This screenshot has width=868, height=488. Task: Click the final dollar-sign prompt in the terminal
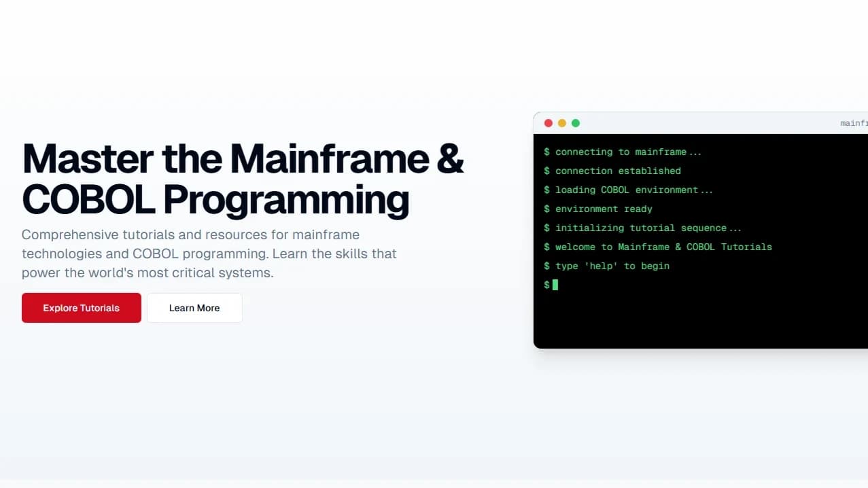(x=546, y=285)
